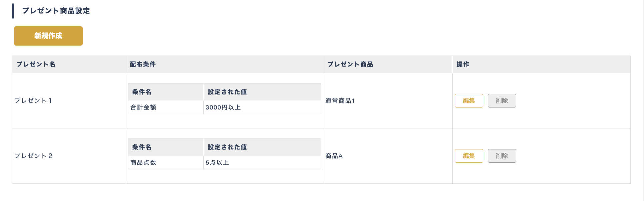Edit プレゼント１ with its 編集 button
This screenshot has width=644, height=201.
[x=469, y=100]
